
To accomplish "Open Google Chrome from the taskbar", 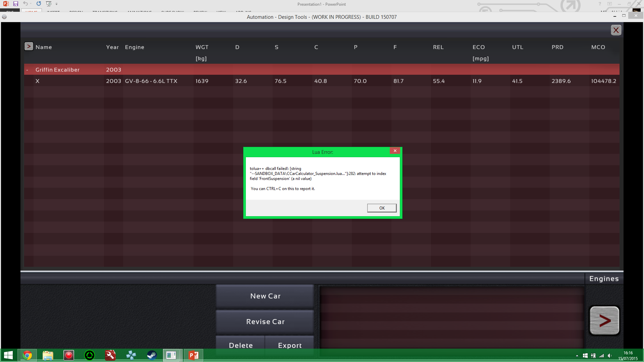I will coord(27,355).
